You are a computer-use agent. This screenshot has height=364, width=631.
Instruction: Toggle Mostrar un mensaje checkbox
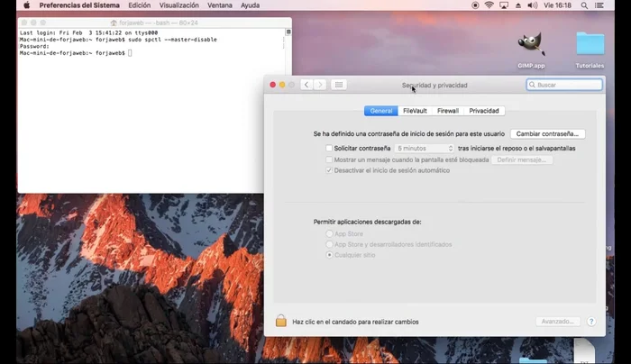pos(329,159)
